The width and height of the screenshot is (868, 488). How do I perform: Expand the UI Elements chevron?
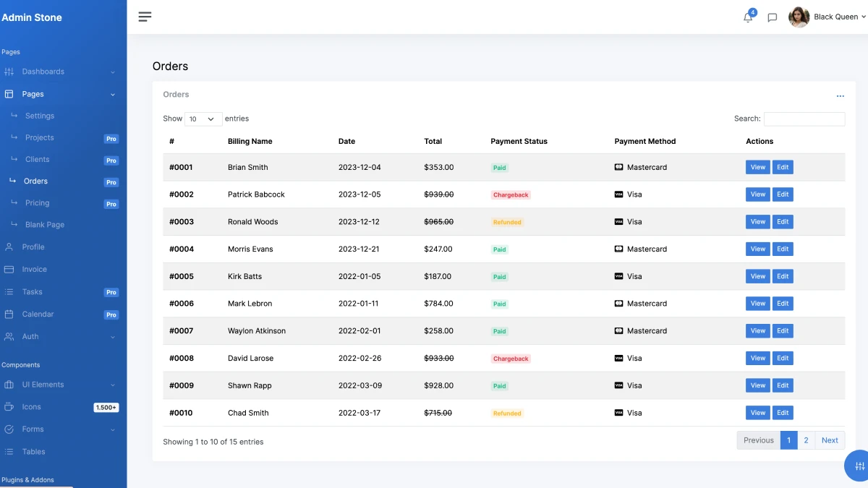(x=113, y=385)
